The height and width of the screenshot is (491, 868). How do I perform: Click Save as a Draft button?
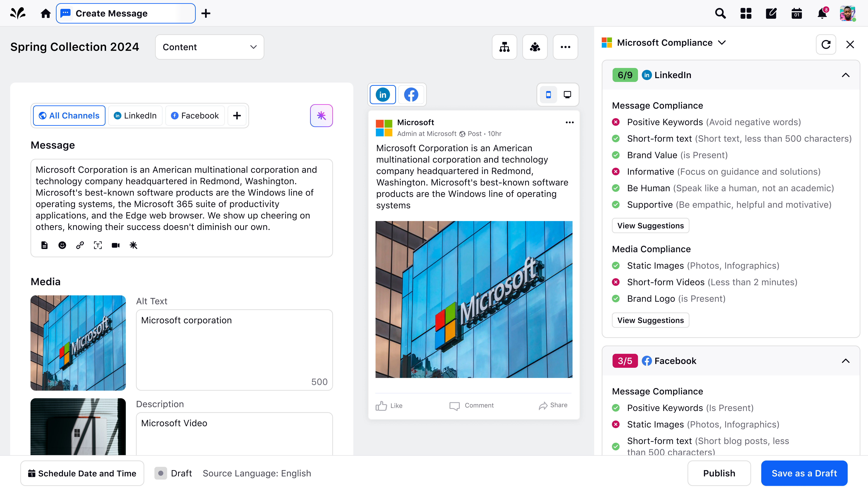click(x=804, y=473)
